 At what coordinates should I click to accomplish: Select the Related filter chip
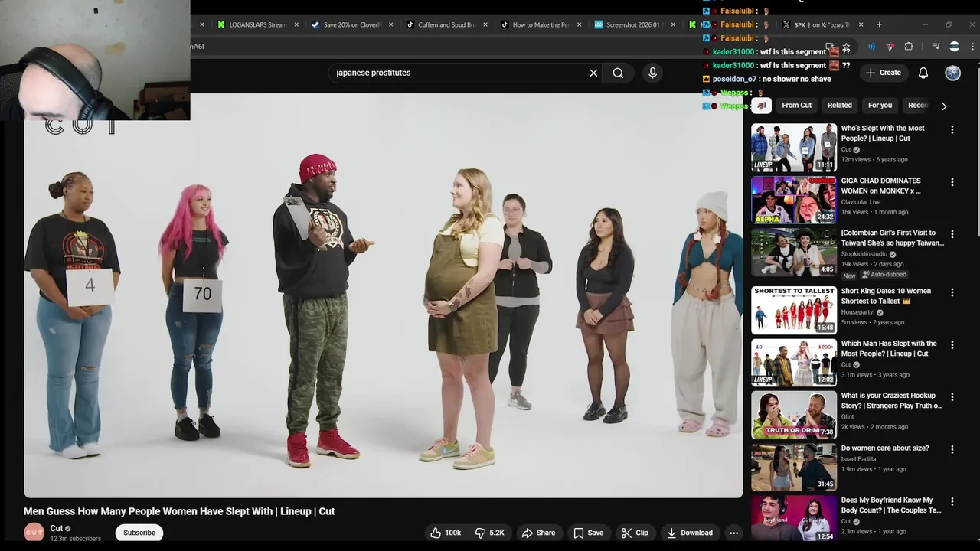[x=839, y=106]
